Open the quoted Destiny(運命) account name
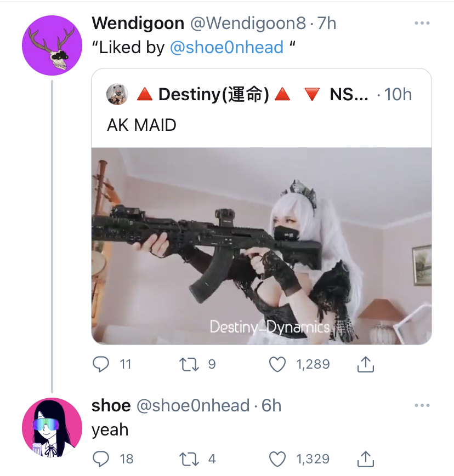 [x=214, y=94]
